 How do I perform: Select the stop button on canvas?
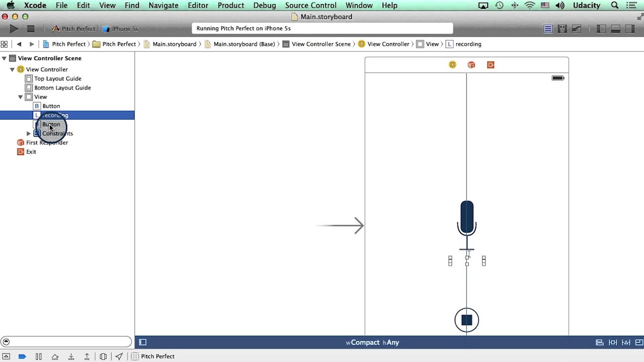pos(467,320)
